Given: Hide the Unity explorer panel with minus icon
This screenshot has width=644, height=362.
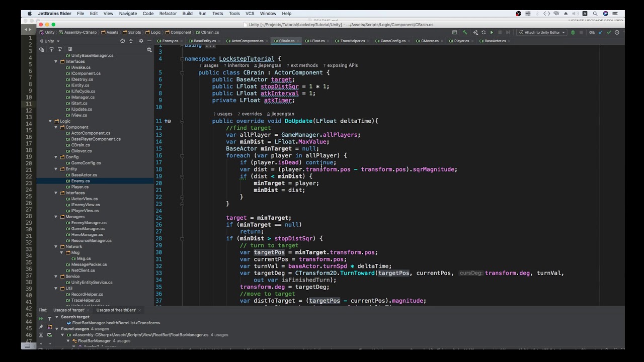Looking at the screenshot, I should tap(149, 41).
